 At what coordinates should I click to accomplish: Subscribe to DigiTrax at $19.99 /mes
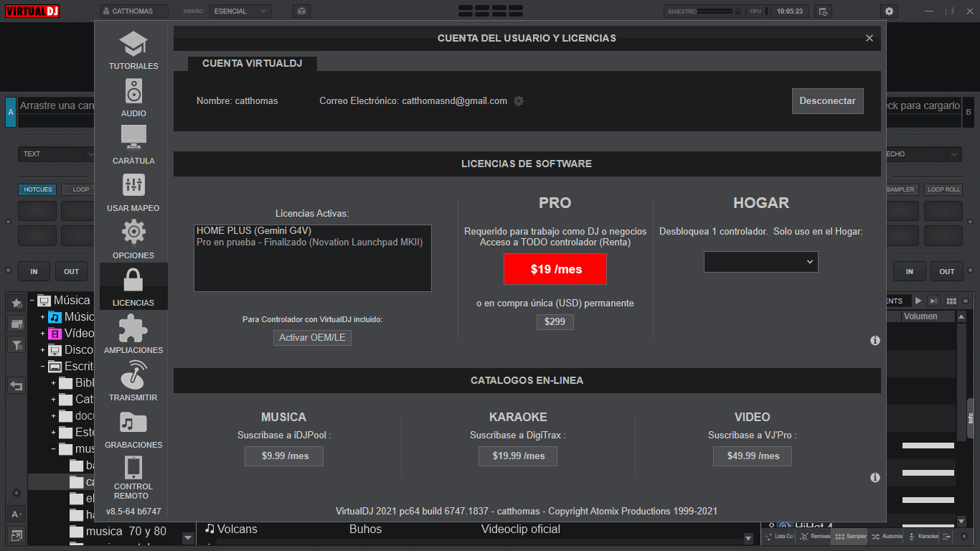click(518, 456)
